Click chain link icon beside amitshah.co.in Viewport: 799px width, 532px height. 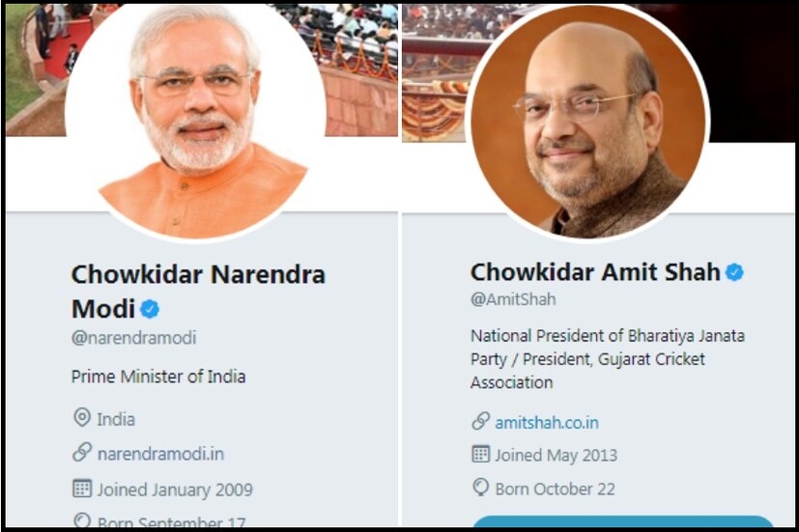click(x=480, y=422)
